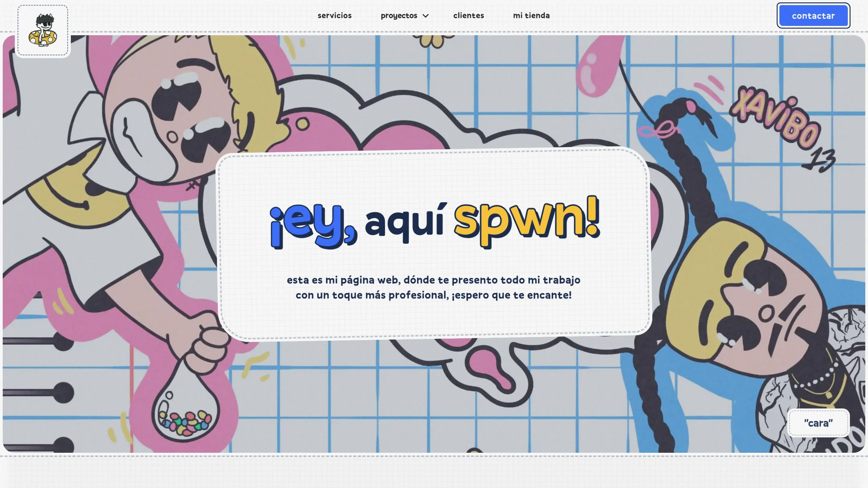Click the candy bag illustration

coord(185,413)
